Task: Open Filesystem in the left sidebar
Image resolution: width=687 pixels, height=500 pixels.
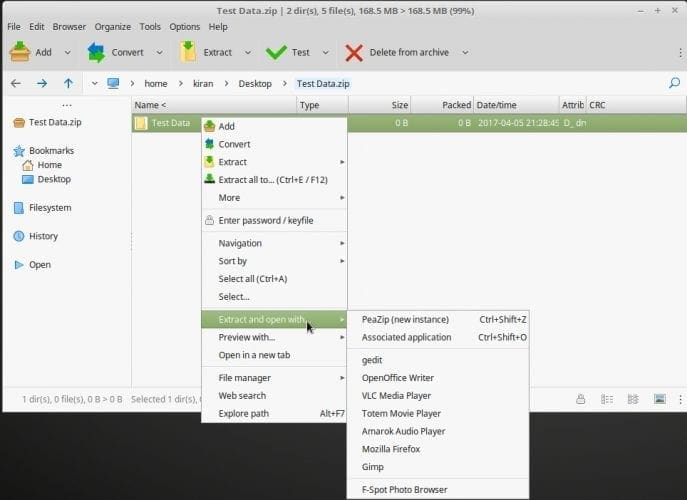Action: (x=49, y=208)
